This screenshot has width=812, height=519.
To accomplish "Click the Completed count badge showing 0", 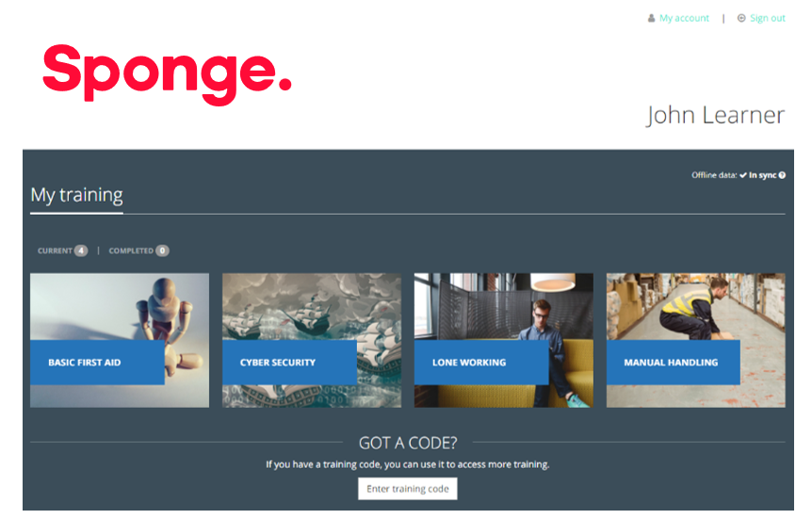I will click(162, 251).
